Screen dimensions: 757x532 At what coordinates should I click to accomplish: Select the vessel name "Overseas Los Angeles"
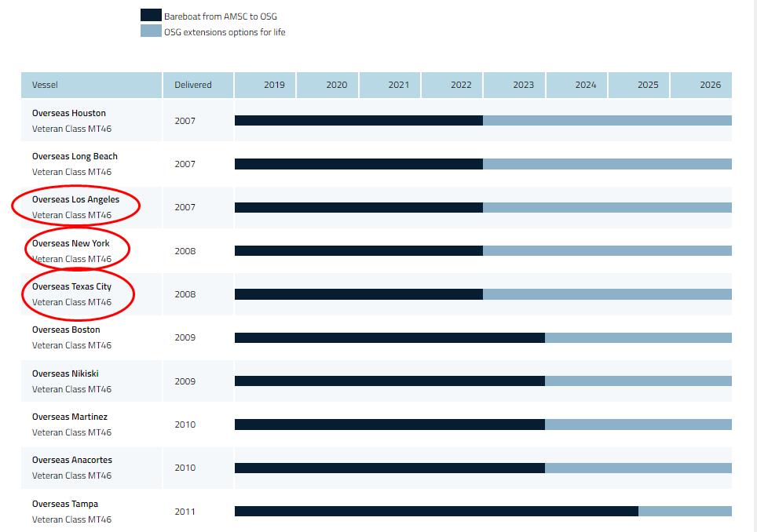76,199
